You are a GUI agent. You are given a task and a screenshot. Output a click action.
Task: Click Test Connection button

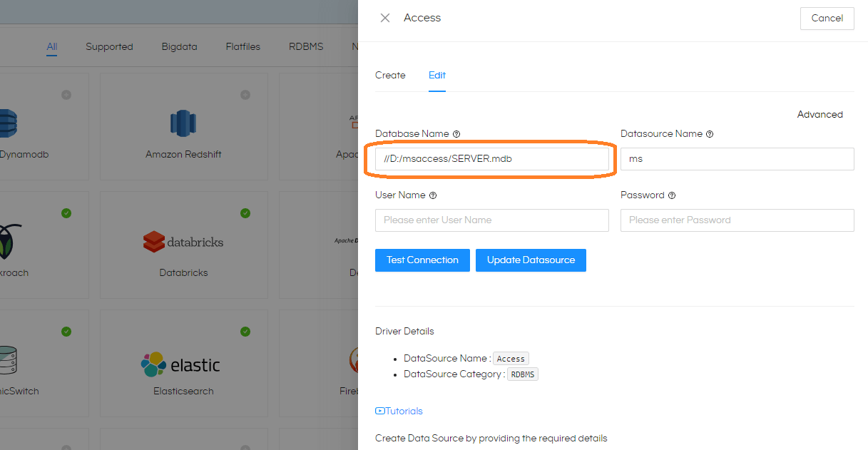(422, 260)
